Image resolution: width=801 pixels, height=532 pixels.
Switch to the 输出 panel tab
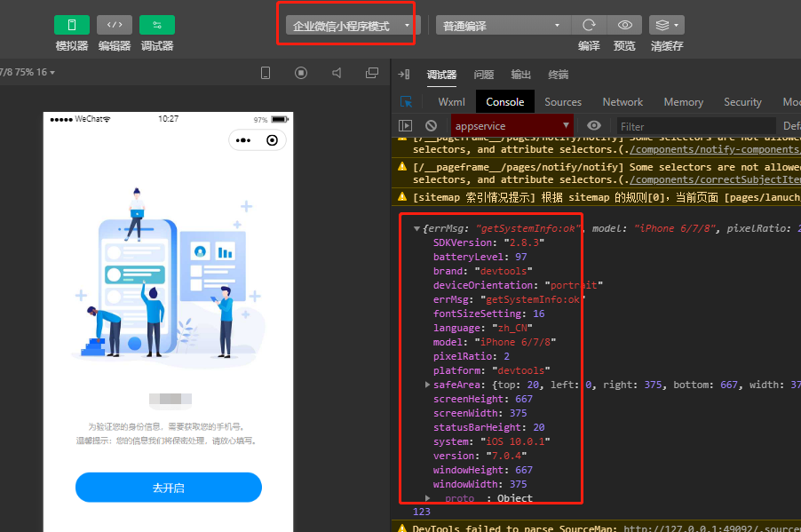pyautogui.click(x=520, y=75)
